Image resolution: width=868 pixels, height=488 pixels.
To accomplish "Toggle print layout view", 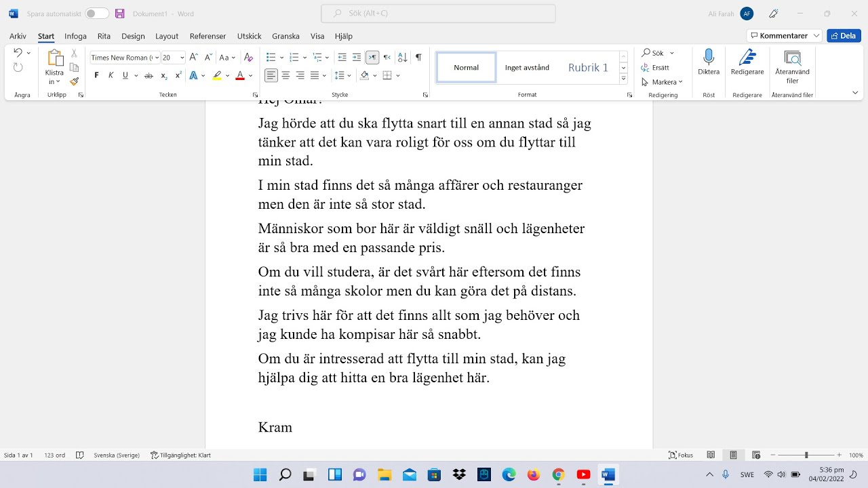I will tap(734, 455).
